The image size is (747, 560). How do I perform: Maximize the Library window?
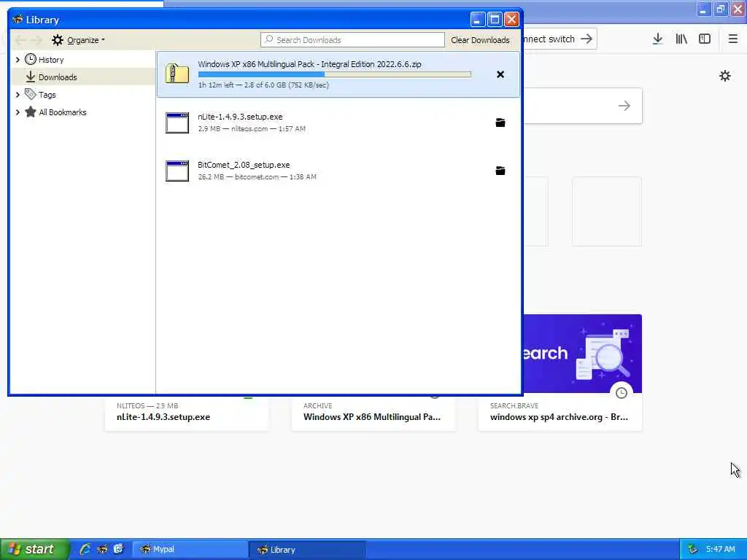[x=495, y=20]
